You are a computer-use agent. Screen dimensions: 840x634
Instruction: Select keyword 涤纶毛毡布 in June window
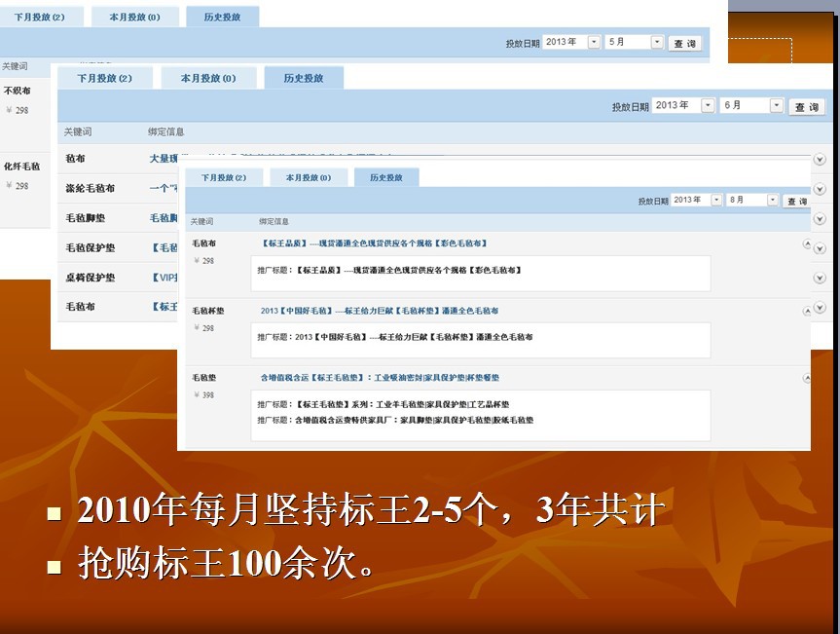90,188
